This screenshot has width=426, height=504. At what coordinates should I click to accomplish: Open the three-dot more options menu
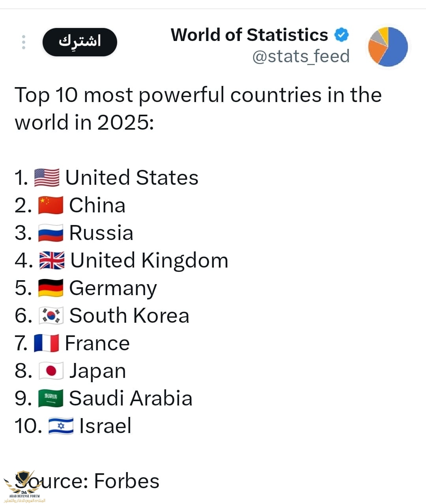[24, 42]
